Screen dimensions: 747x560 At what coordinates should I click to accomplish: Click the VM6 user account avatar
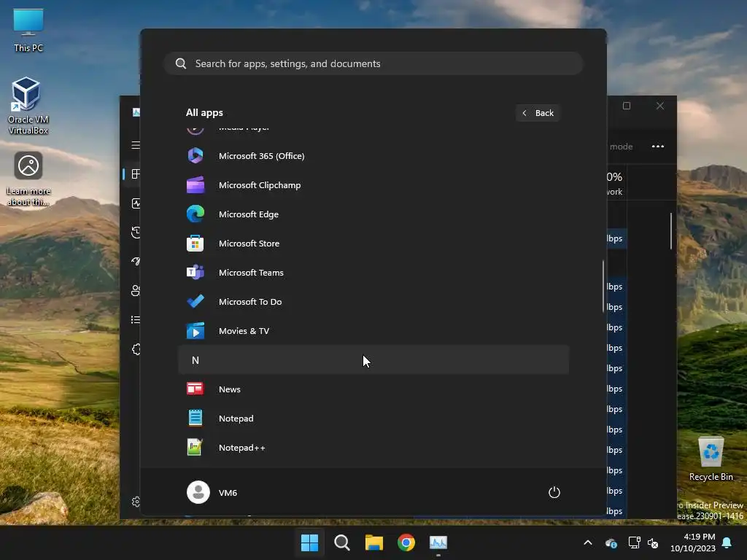(198, 492)
